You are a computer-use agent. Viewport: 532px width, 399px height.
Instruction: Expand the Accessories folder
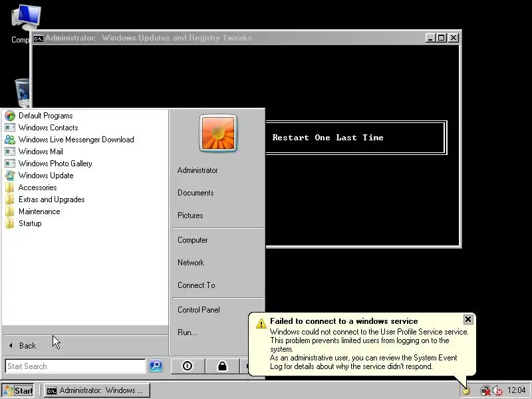(38, 188)
